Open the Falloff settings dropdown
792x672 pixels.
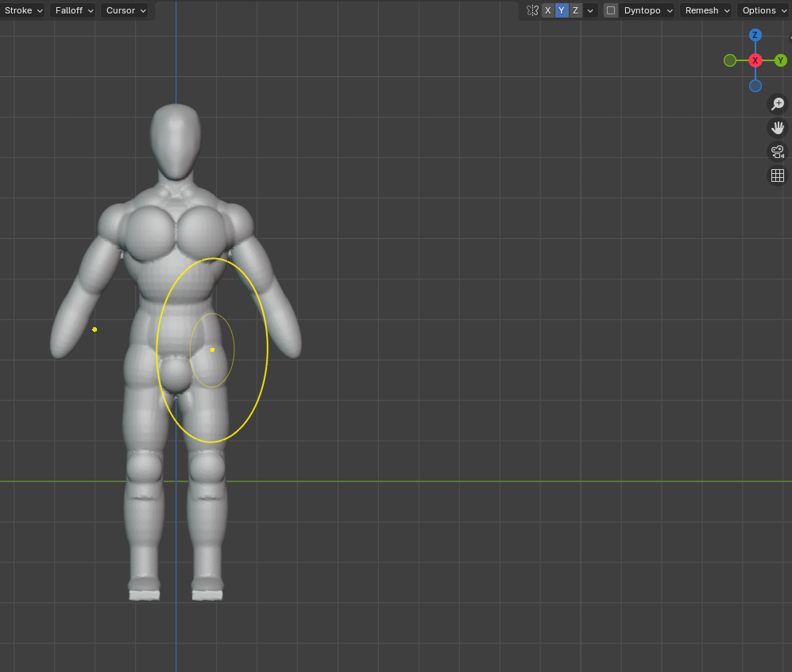pos(73,10)
